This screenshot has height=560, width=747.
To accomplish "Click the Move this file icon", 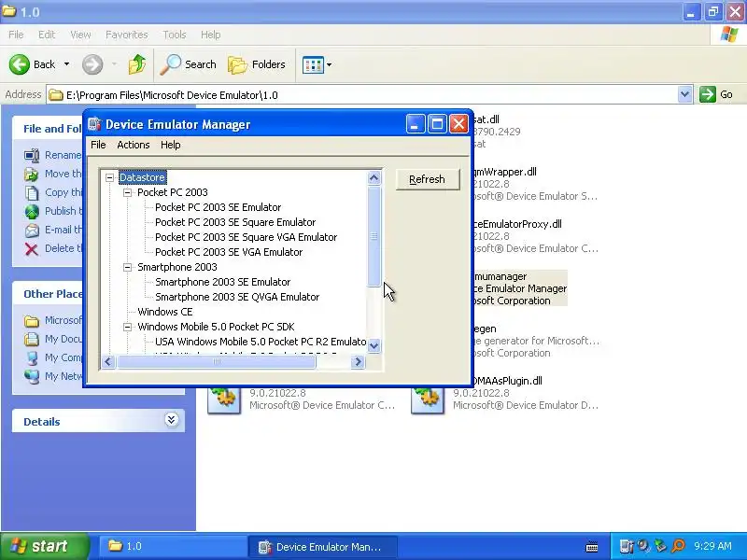I will tap(32, 174).
